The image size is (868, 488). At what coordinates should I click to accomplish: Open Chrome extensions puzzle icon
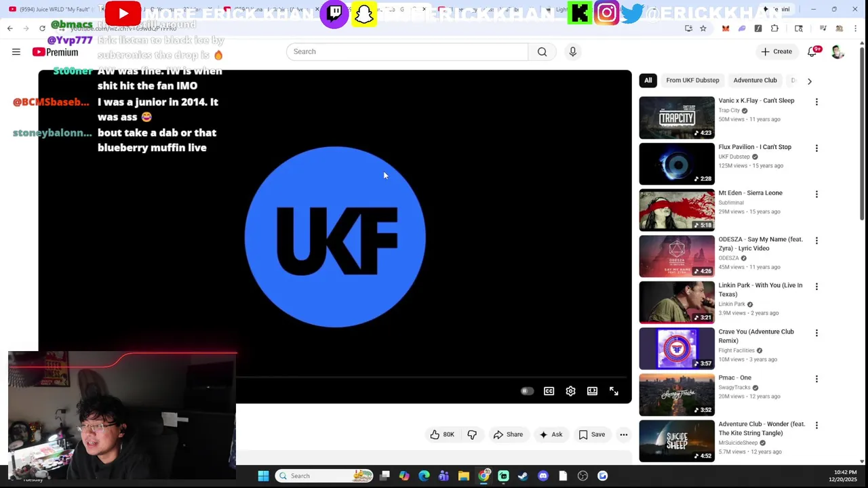point(774,28)
